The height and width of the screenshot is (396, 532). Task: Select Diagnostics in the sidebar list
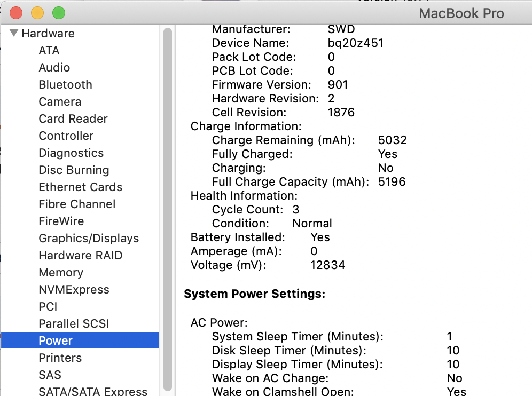click(x=71, y=153)
